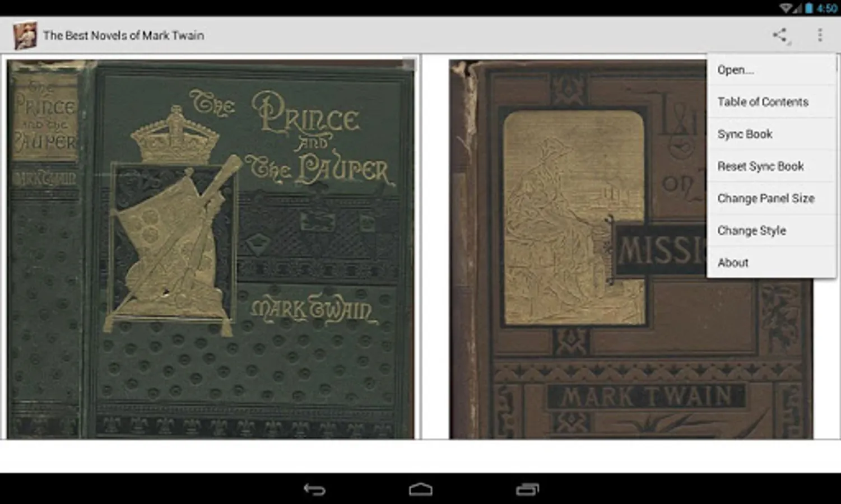Open the three-dot overflow menu
Image resolution: width=841 pixels, height=504 pixels.
click(x=820, y=35)
